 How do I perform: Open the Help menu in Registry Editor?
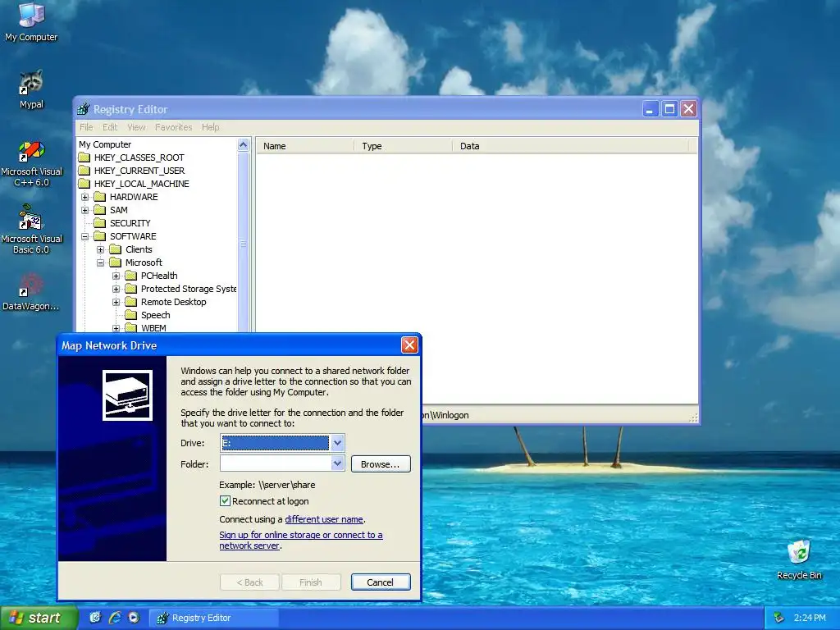[210, 127]
